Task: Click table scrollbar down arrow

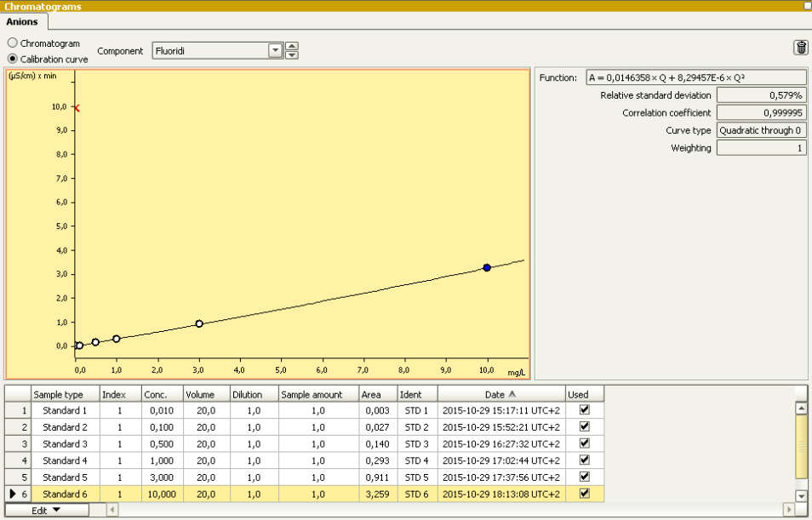Action: click(801, 495)
